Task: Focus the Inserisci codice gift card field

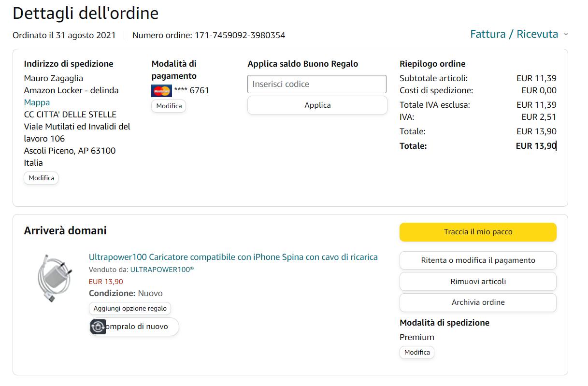Action: click(x=317, y=84)
